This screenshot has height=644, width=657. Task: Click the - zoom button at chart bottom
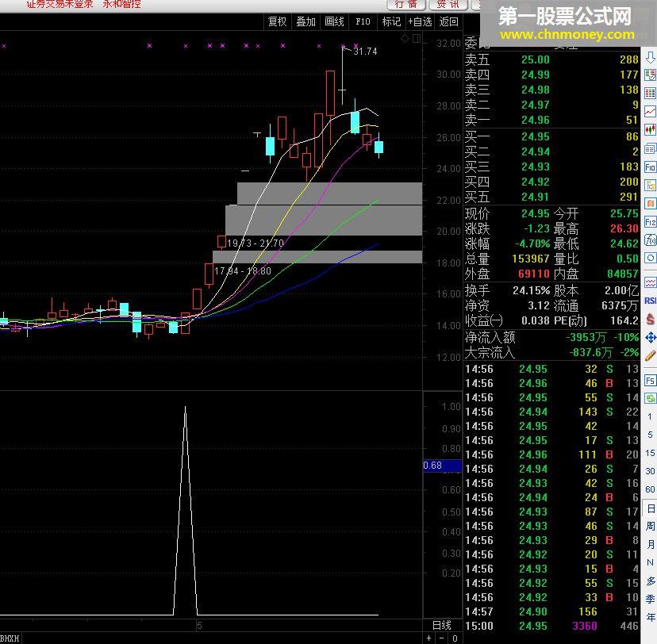pyautogui.click(x=442, y=638)
